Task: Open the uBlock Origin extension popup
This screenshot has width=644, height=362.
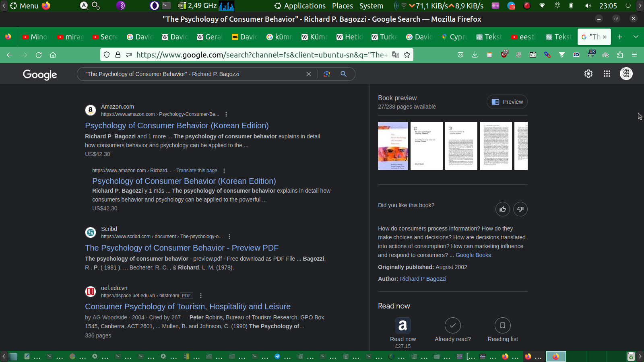Action: click(x=504, y=54)
